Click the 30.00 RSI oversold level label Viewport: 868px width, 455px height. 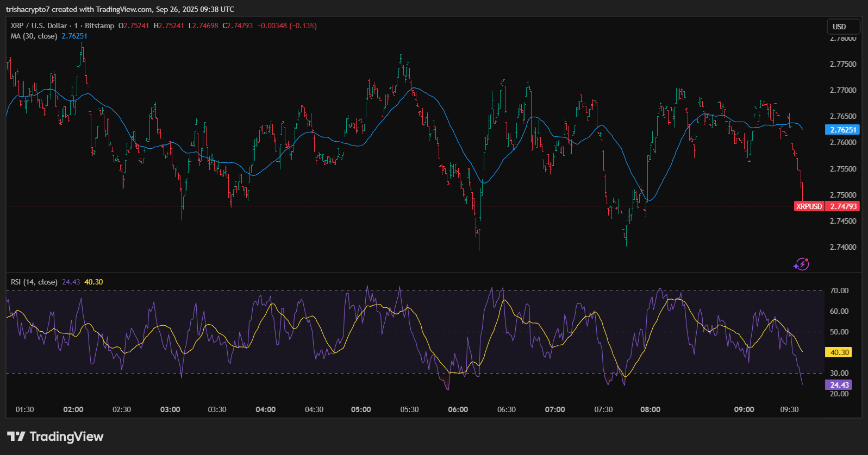[x=839, y=373]
